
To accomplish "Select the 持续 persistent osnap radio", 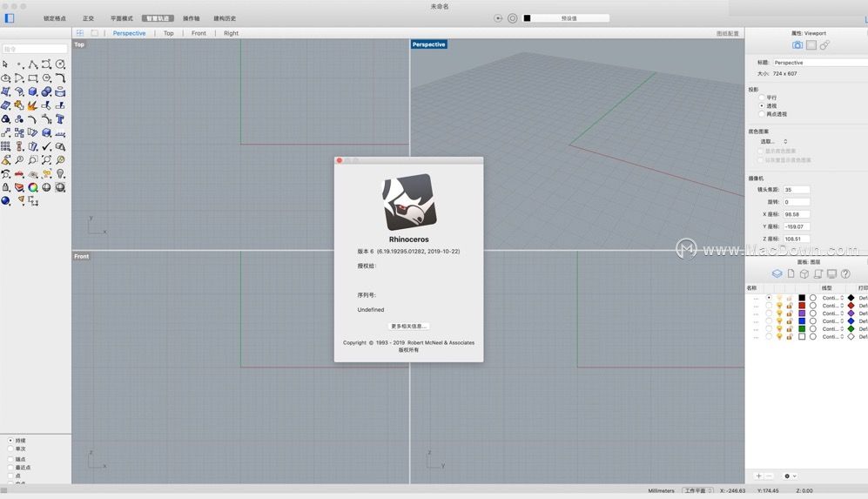I will coord(10,441).
